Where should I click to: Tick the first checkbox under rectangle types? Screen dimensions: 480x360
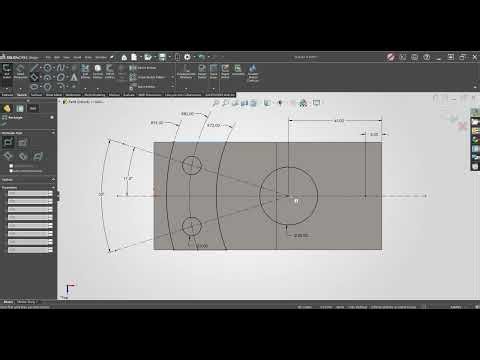[x=11, y=166]
